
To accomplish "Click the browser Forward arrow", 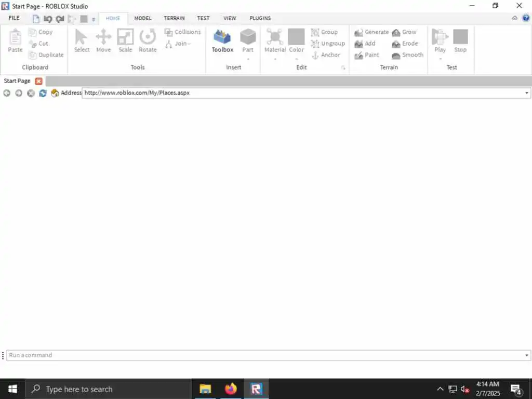I will click(x=19, y=93).
